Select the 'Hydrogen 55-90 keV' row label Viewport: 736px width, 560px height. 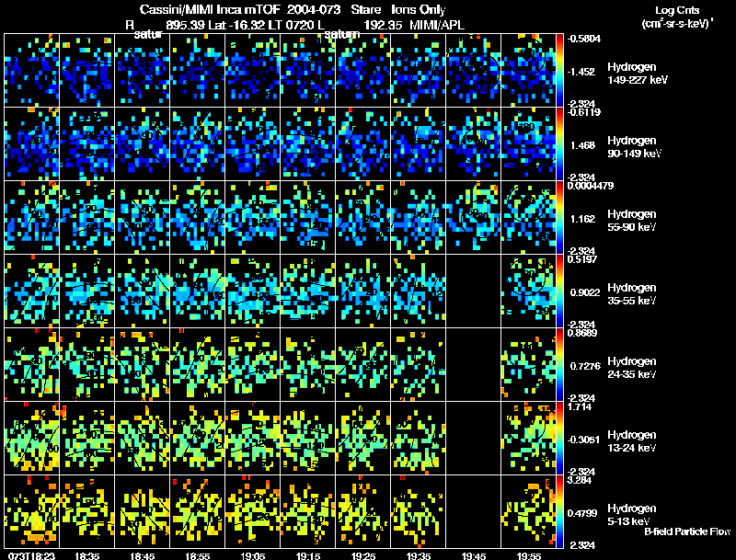click(632, 221)
